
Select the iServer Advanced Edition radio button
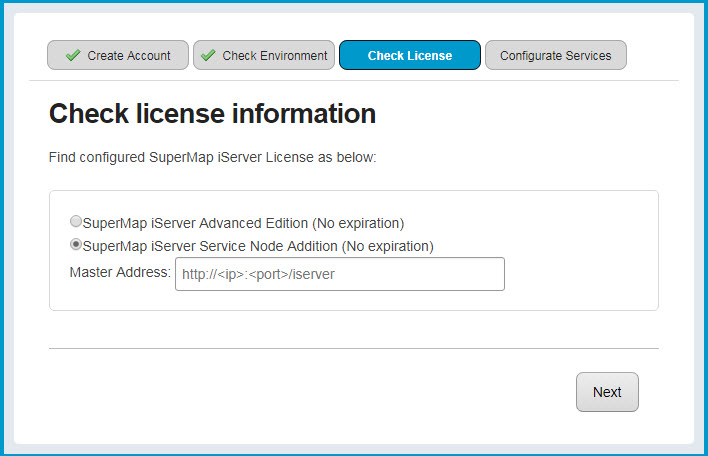click(76, 222)
